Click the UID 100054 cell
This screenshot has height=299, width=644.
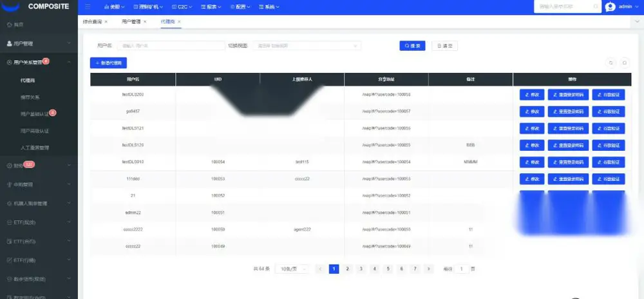(218, 162)
